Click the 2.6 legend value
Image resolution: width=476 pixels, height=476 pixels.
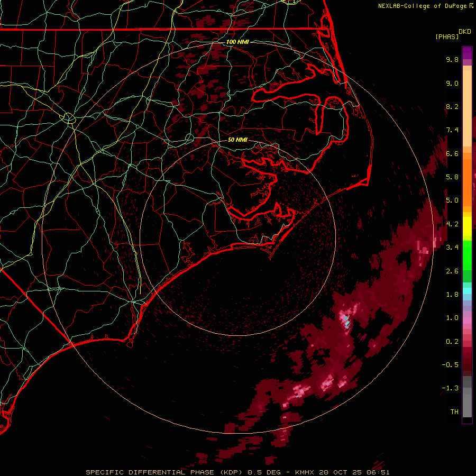pos(452,271)
